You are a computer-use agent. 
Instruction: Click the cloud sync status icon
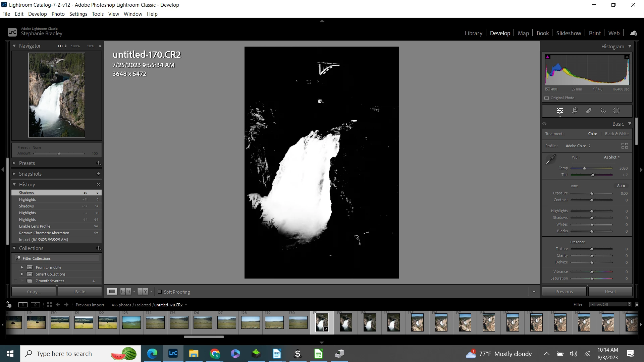tap(634, 33)
